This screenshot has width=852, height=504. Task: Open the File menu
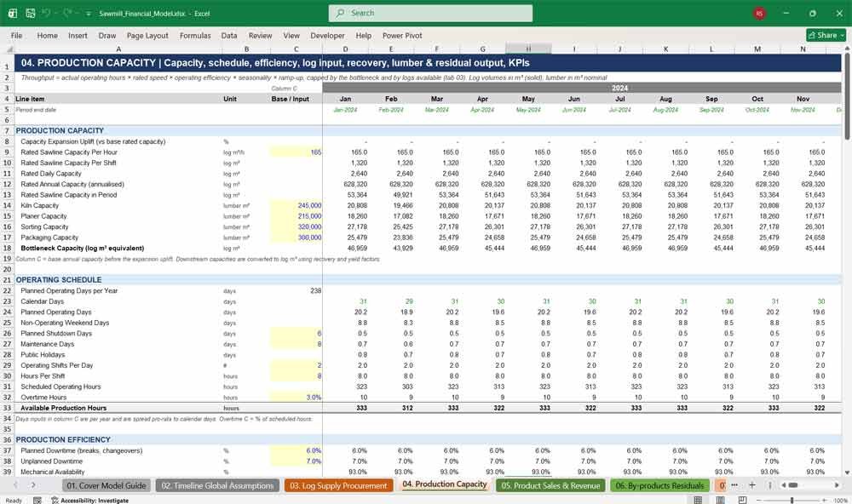(x=16, y=35)
